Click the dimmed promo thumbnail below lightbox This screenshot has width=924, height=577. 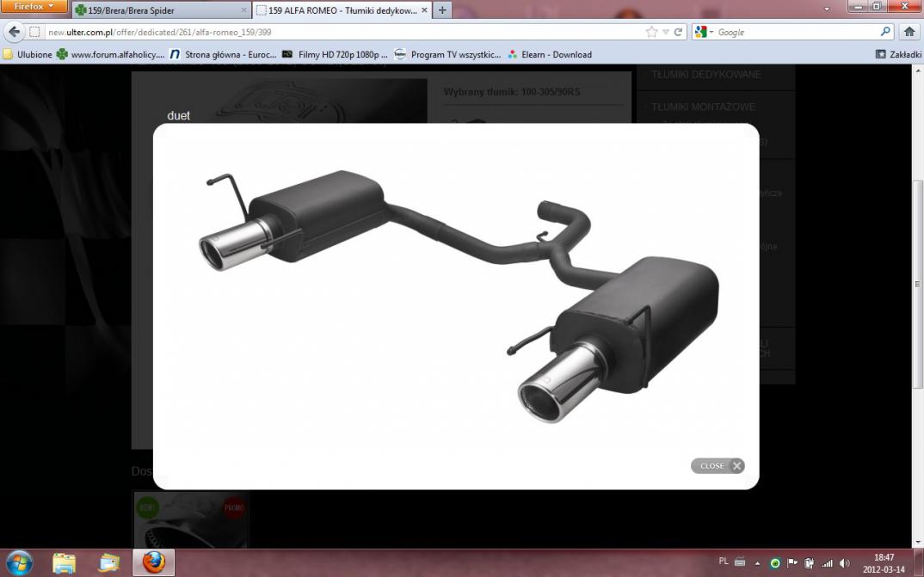coord(191,520)
